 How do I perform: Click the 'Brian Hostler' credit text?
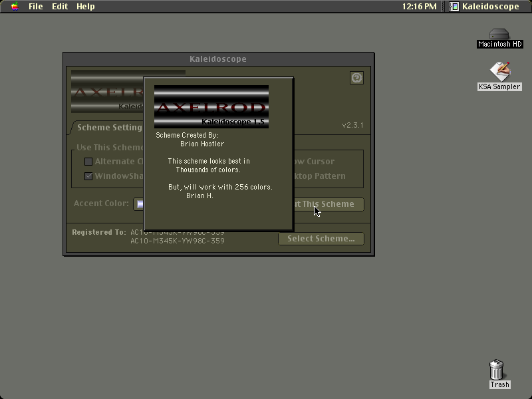coord(202,144)
